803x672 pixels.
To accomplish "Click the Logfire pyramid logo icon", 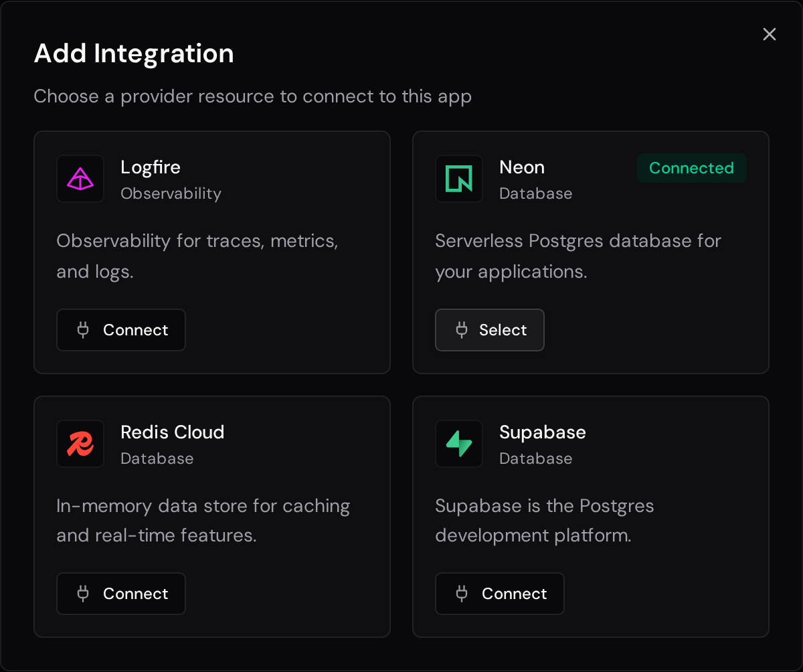I will [80, 179].
